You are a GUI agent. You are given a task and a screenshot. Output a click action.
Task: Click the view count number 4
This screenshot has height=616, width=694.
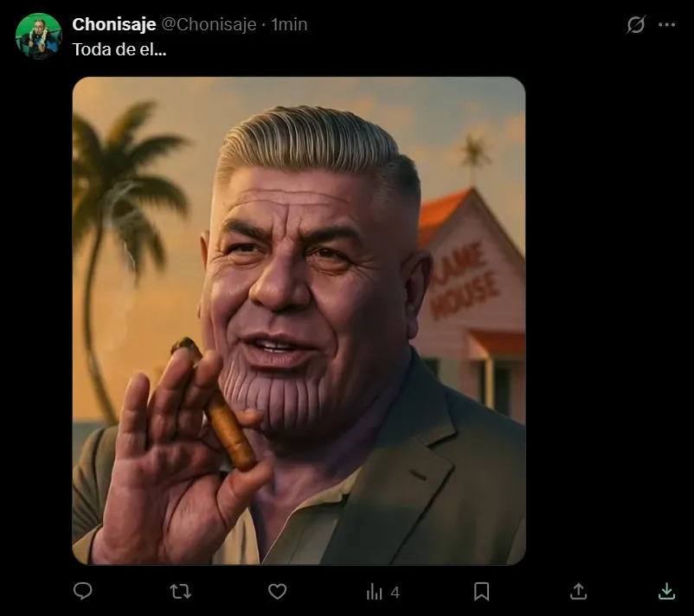[395, 593]
